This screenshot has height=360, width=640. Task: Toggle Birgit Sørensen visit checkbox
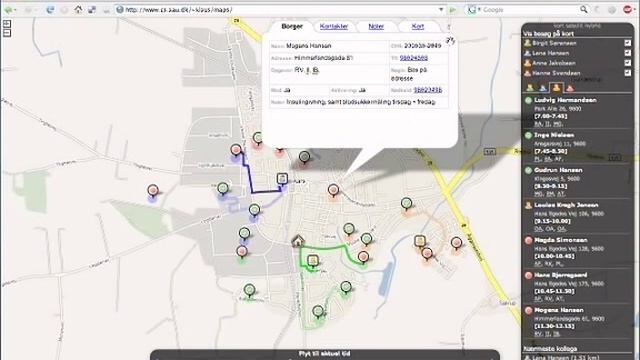pyautogui.click(x=627, y=43)
